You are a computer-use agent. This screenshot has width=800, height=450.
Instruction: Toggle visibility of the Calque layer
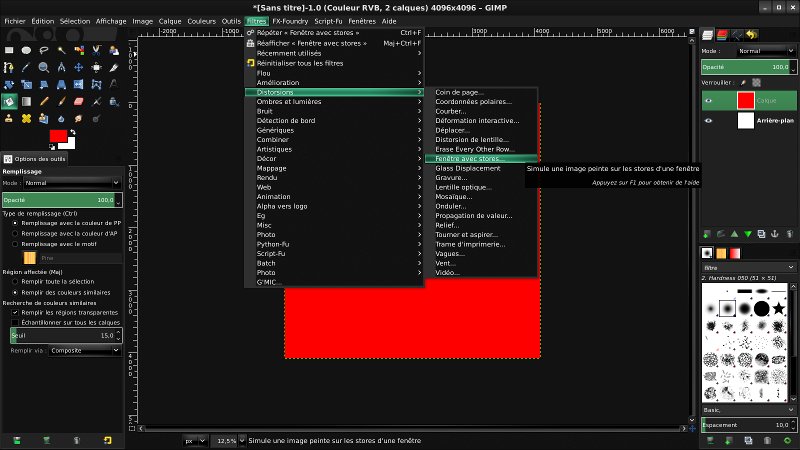coord(708,101)
